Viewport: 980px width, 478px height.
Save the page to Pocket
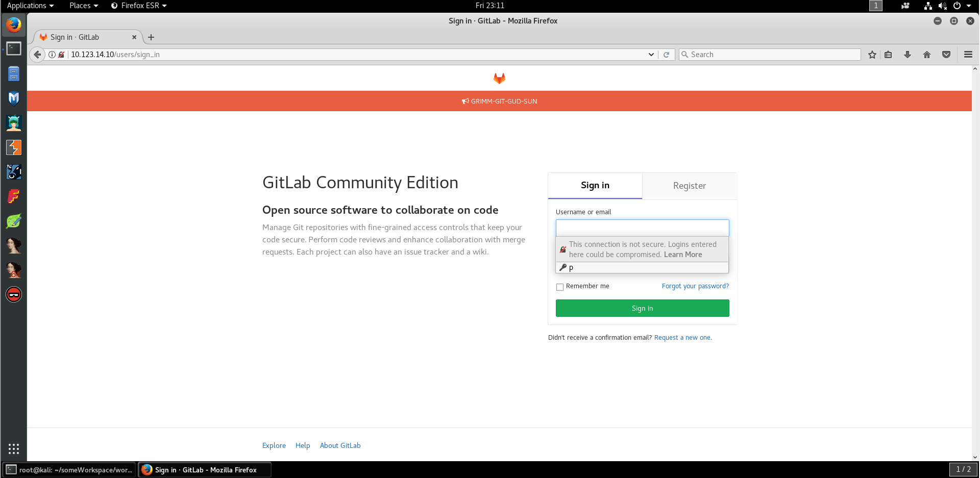pos(946,54)
